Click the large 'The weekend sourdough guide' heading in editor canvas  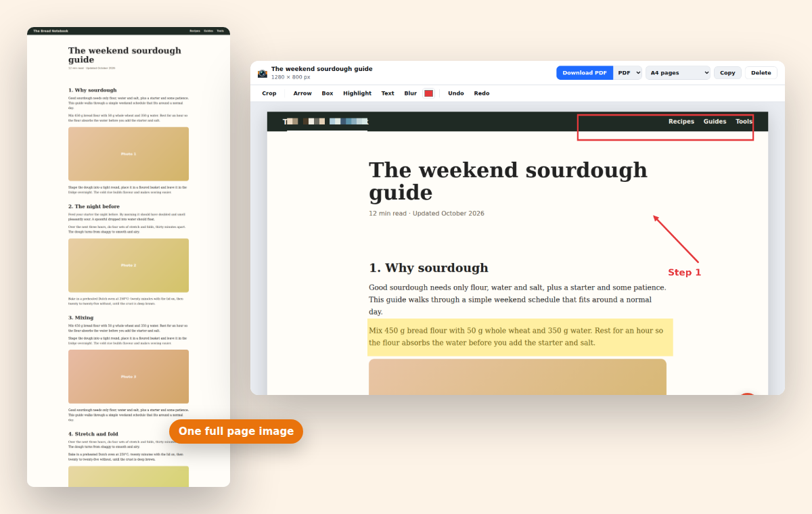click(508, 181)
